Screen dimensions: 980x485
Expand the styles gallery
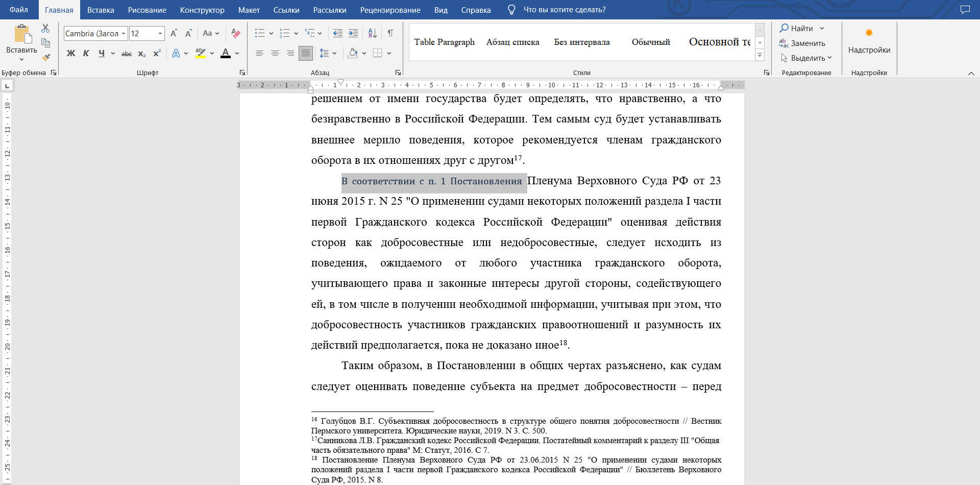(760, 55)
